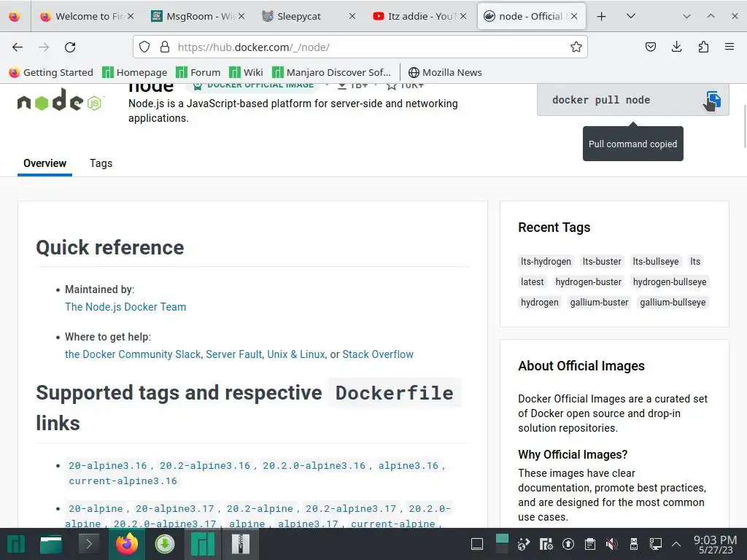Open the Docker Community Slack link
747x560 pixels.
coord(133,354)
